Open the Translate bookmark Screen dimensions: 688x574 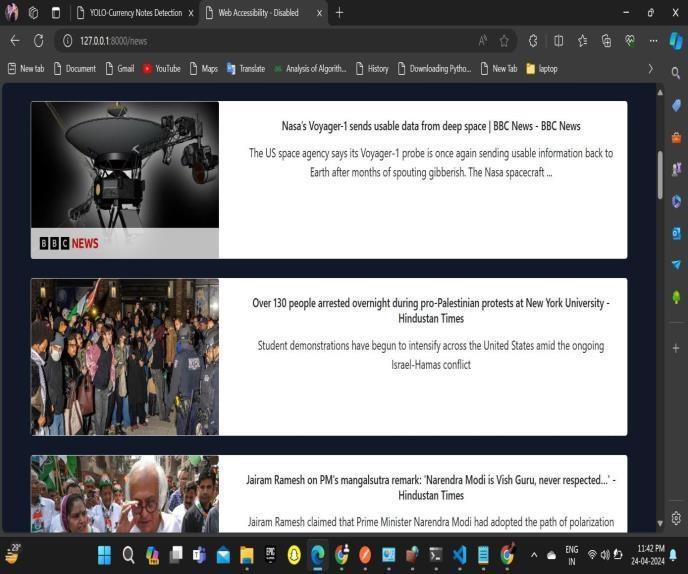tap(246, 68)
